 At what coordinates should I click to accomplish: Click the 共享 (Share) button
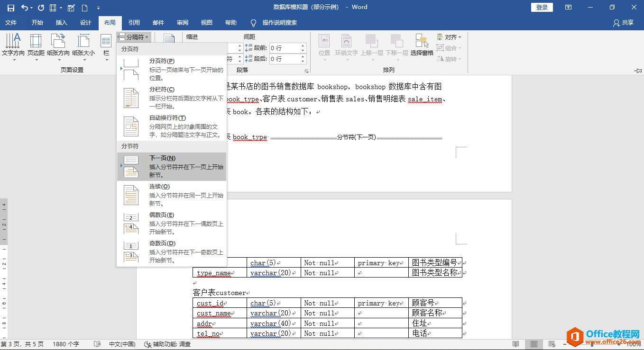pos(623,23)
